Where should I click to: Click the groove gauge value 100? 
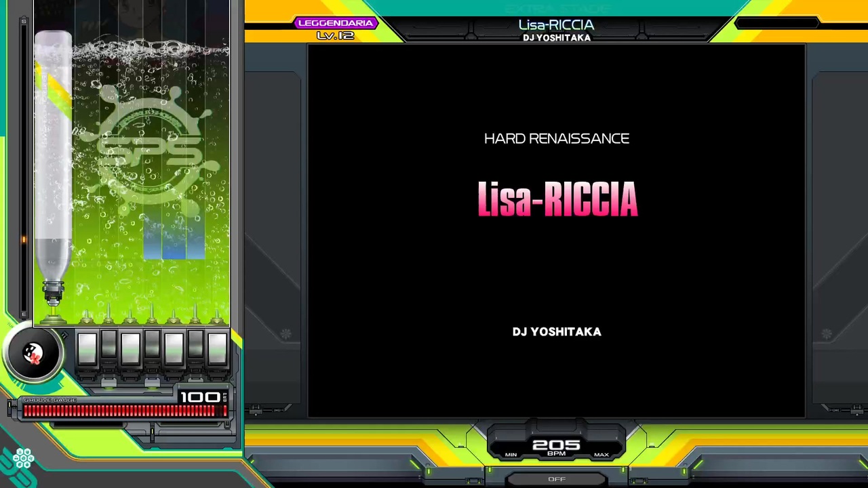[200, 396]
